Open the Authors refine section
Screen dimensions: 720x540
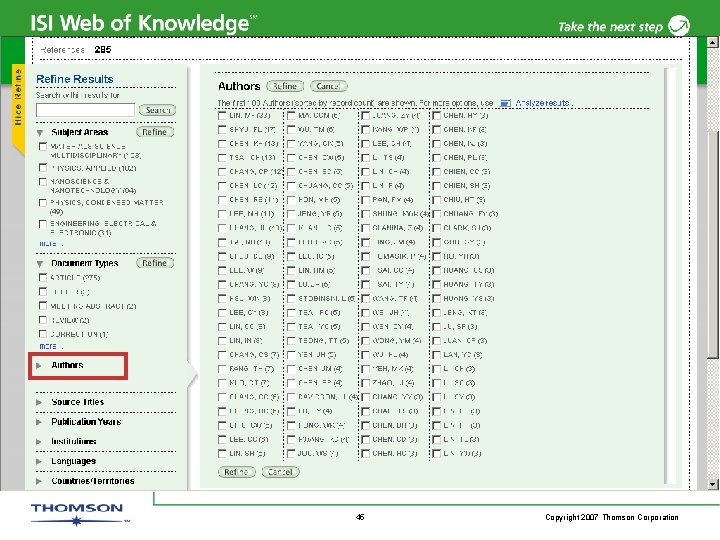68,366
